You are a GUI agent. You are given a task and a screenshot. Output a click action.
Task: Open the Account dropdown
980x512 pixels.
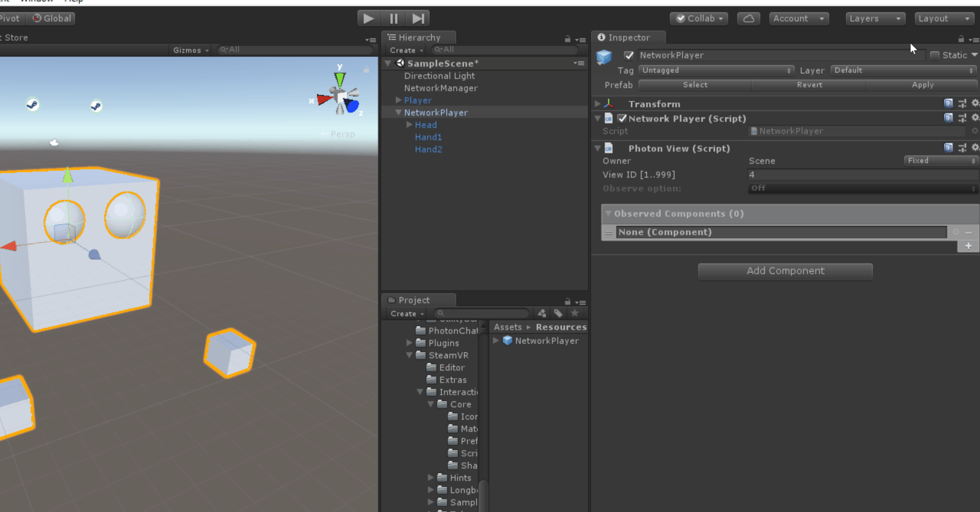click(799, 19)
